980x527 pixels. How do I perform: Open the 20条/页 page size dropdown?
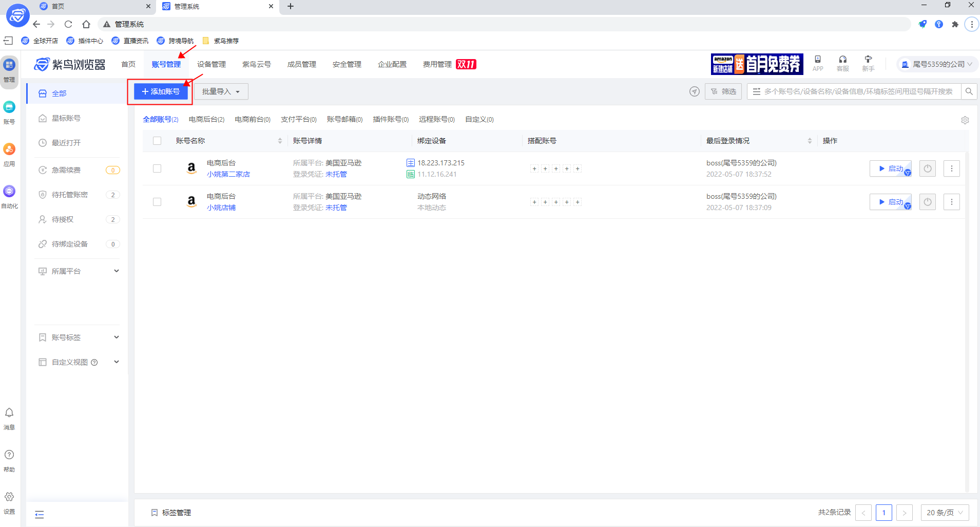point(945,512)
